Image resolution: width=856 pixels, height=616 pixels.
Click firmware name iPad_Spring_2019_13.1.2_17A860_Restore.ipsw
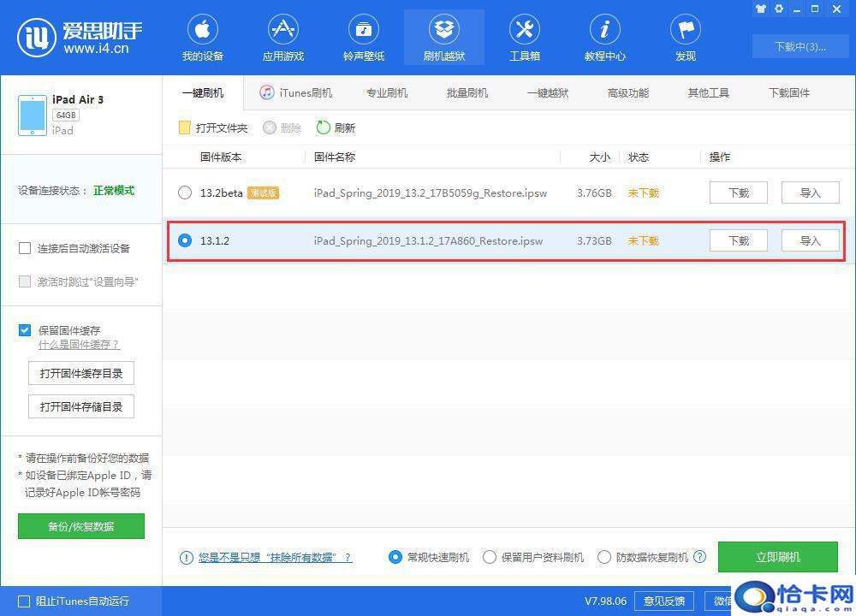[428, 241]
